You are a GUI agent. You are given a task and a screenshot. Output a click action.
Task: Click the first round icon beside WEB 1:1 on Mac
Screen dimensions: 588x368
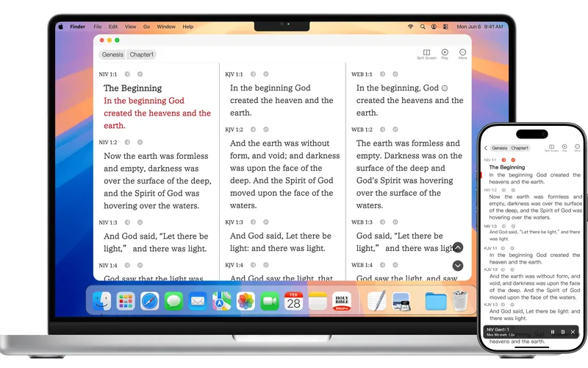point(382,74)
